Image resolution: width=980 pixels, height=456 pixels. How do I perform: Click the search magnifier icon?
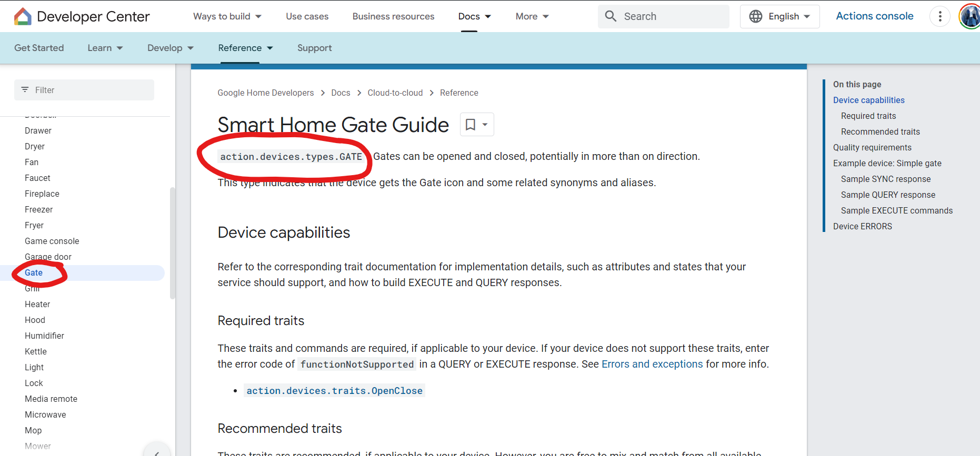click(611, 16)
